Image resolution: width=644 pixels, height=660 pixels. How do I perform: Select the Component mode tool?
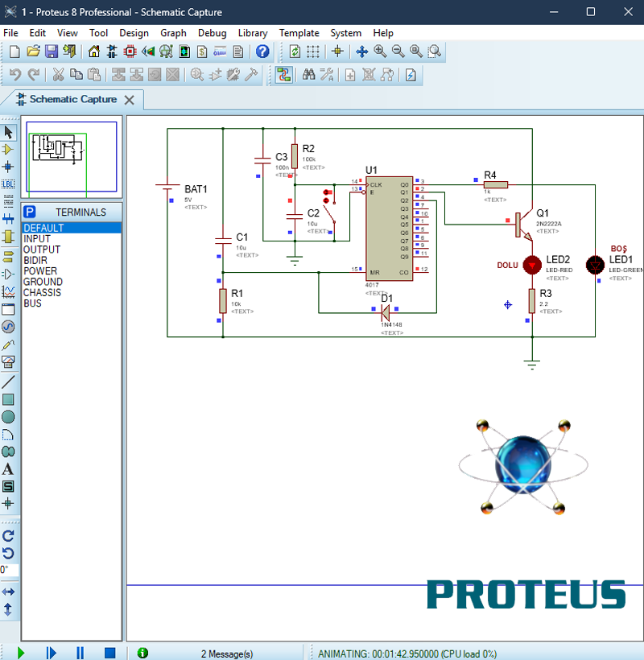coord(8,150)
